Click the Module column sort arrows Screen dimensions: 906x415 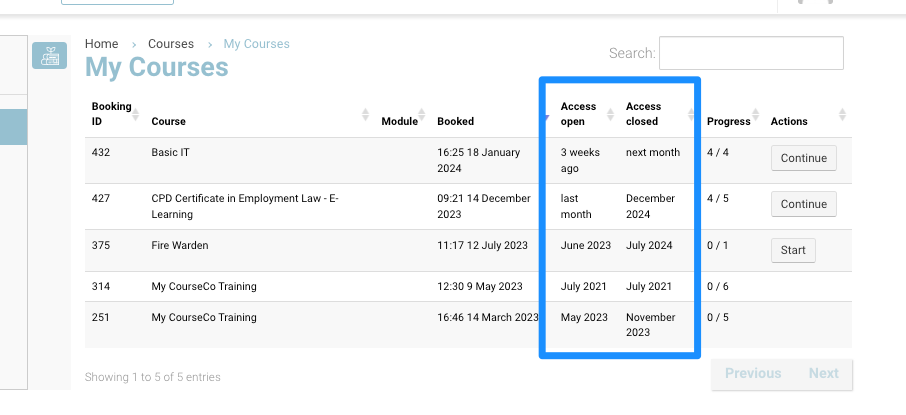pyautogui.click(x=425, y=114)
